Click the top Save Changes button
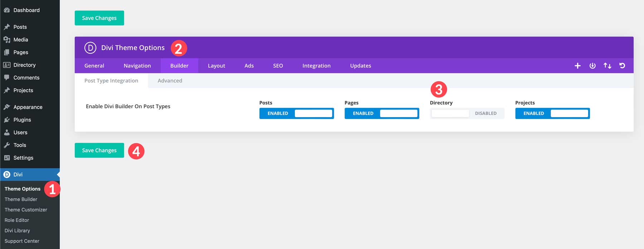The height and width of the screenshot is (249, 644). [99, 18]
